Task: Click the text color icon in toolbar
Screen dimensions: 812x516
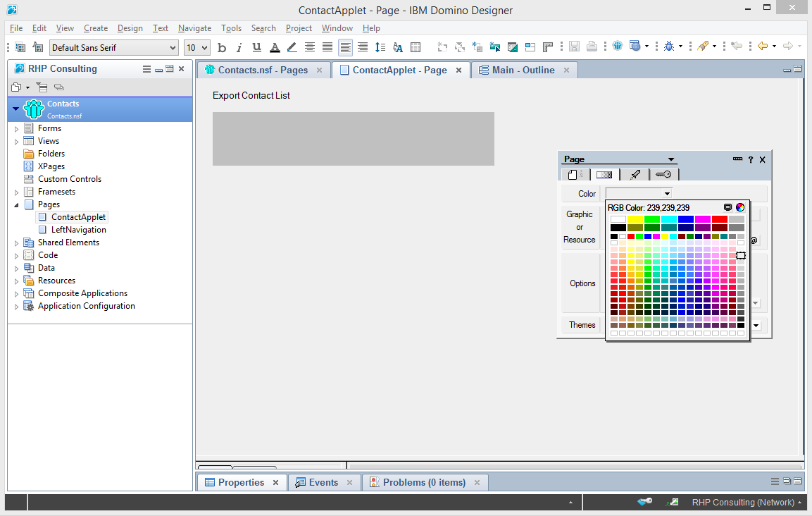Action: (275, 47)
